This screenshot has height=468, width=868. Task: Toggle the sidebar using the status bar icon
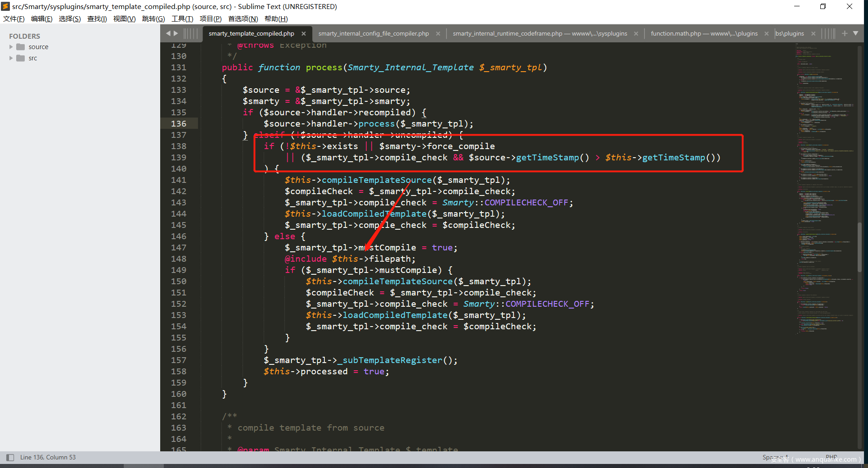(10, 457)
